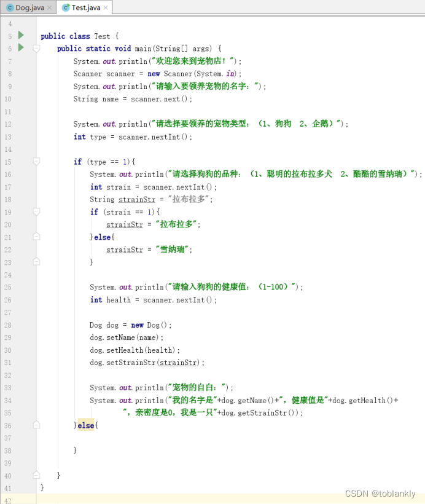
Task: Click strainStr assignment "雪纳瑞" on line 22
Action: (x=149, y=250)
